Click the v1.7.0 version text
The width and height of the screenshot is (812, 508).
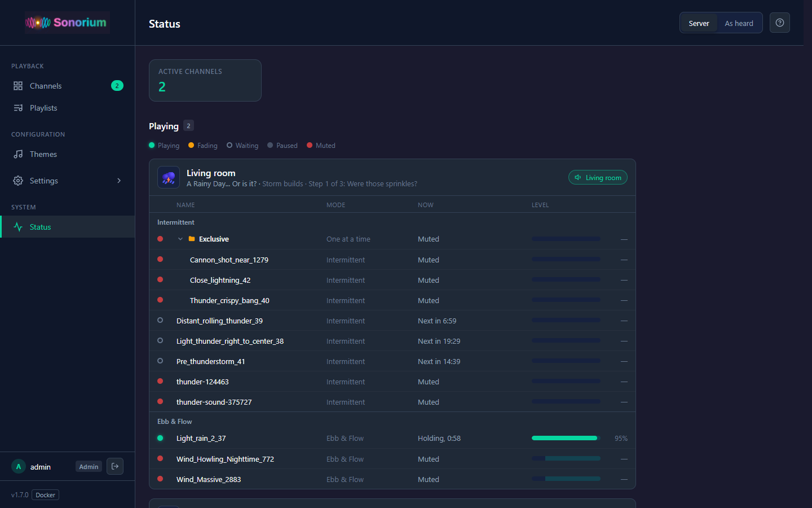pos(20,495)
